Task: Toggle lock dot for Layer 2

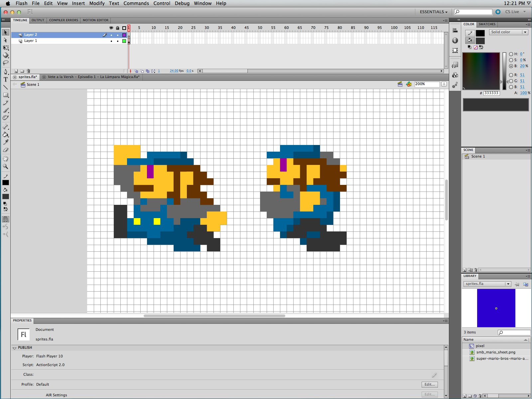Action: pos(117,35)
